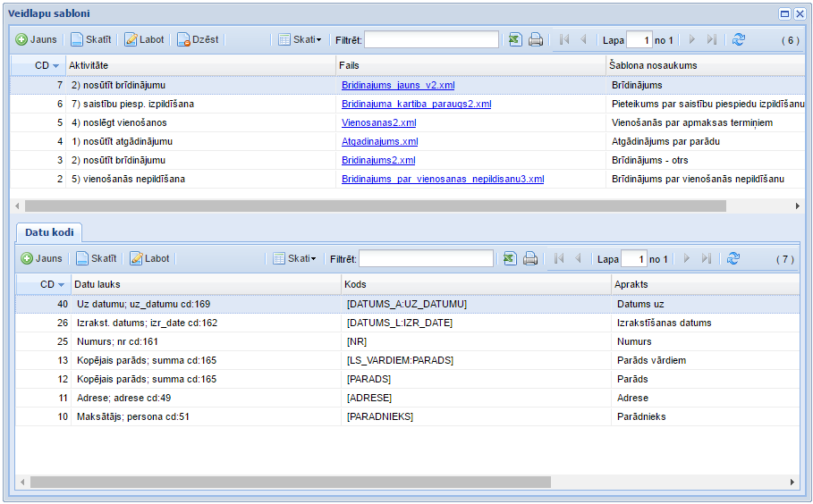Select the row with code [PARADNIEKS]
Image resolution: width=813 pixels, height=504 pixels.
pyautogui.click(x=380, y=416)
